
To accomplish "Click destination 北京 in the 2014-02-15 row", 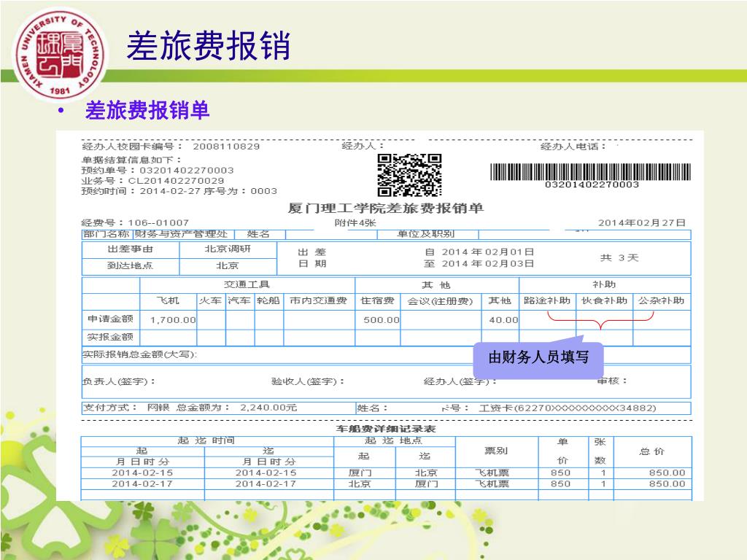I will [x=426, y=472].
